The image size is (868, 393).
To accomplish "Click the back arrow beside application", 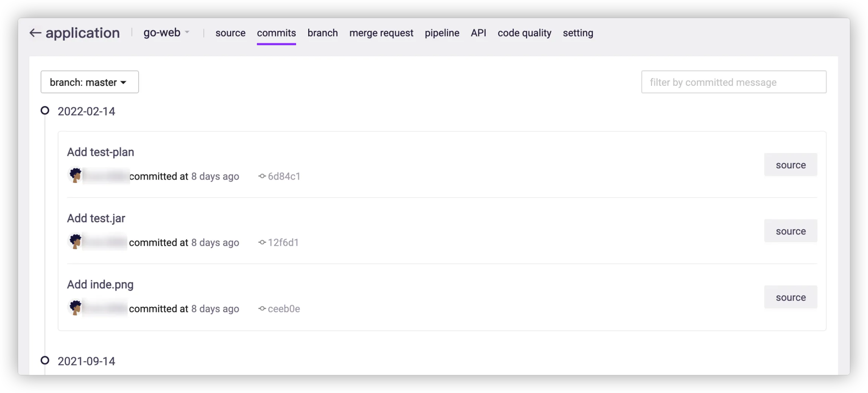I will click(35, 33).
